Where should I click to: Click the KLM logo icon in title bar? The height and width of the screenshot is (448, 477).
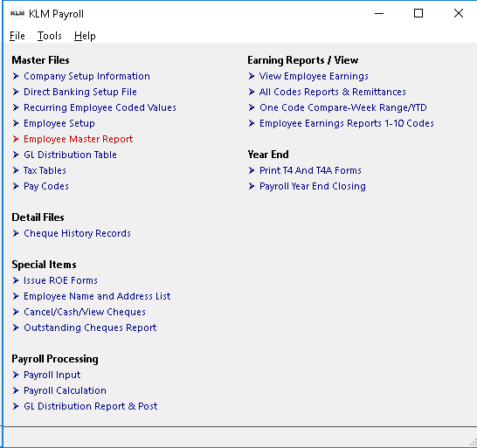pos(17,13)
